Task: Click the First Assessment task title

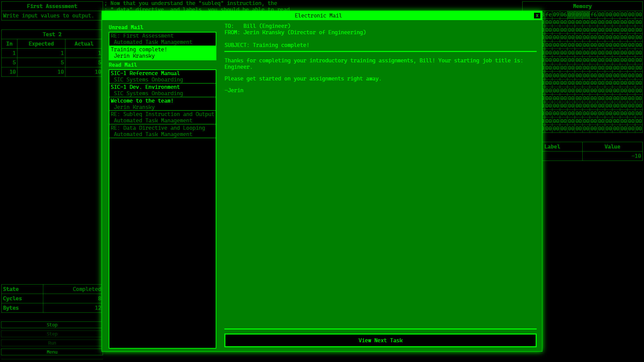Action: [52, 6]
